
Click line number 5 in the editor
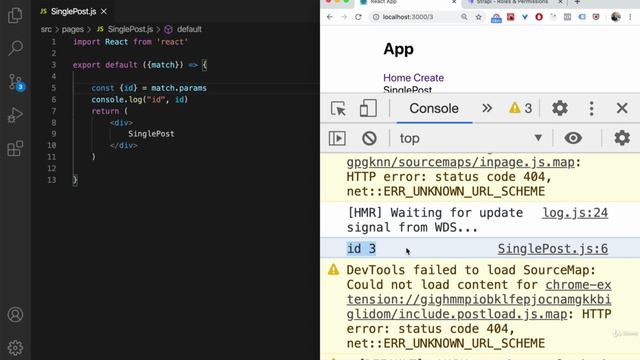click(53, 88)
